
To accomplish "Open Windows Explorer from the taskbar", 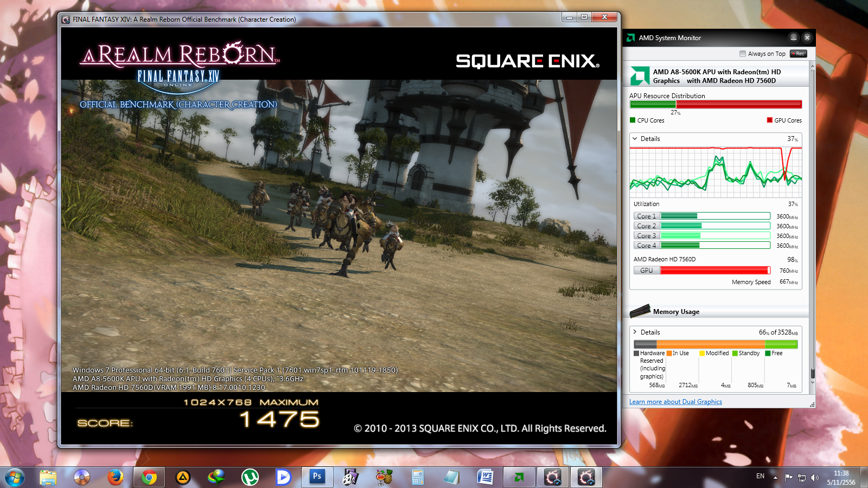I will coord(48,477).
